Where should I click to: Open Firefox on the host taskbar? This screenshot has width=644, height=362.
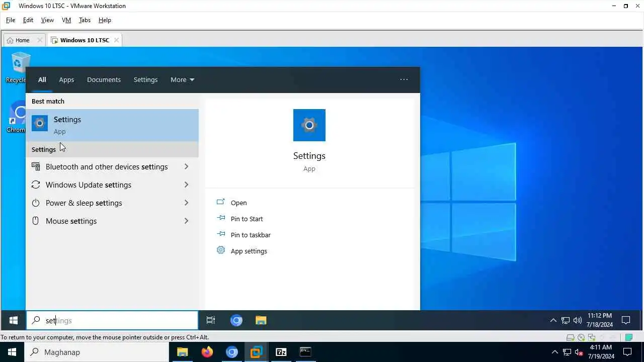tap(207, 352)
